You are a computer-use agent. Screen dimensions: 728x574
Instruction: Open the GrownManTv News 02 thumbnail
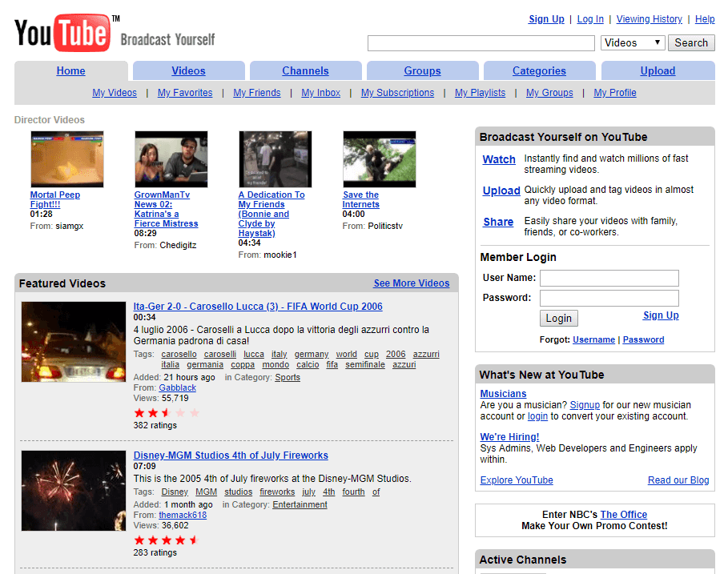pyautogui.click(x=171, y=159)
